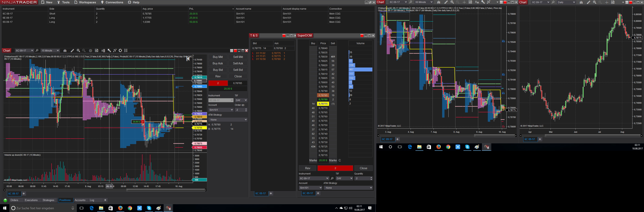Open indicators in 15 Minute chart toolbar

(109, 51)
